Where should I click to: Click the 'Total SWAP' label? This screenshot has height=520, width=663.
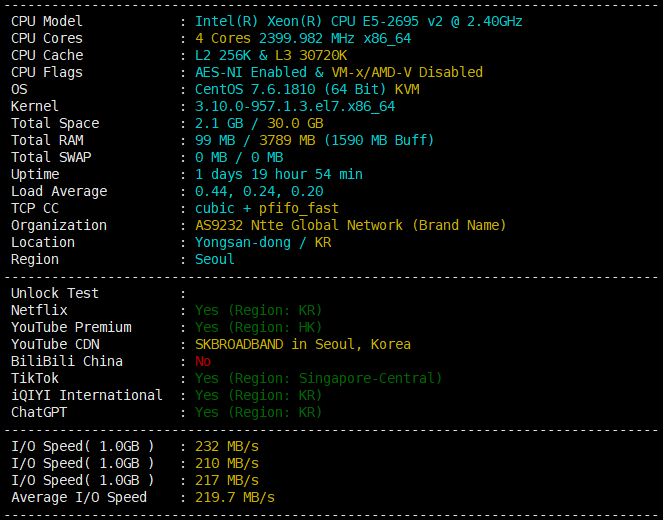pyautogui.click(x=51, y=157)
